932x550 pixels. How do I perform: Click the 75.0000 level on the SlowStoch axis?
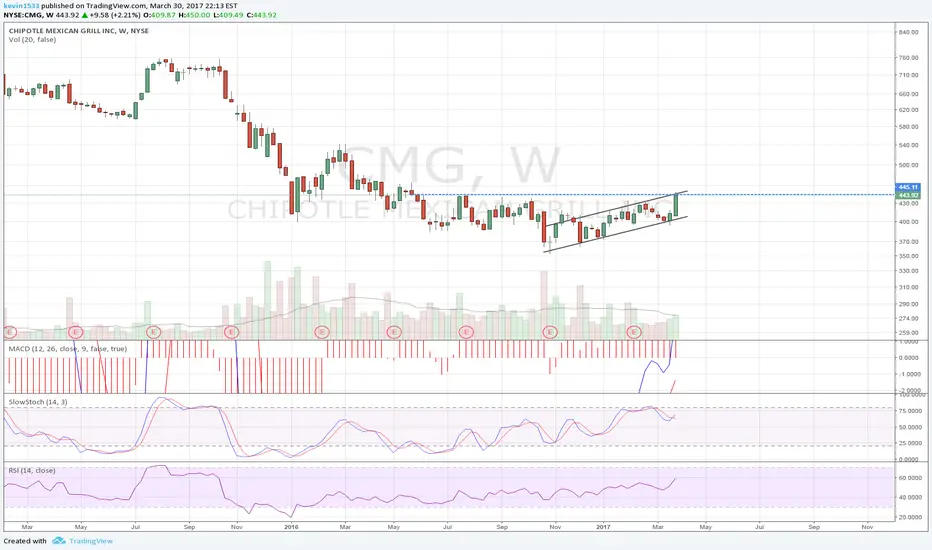click(x=910, y=411)
